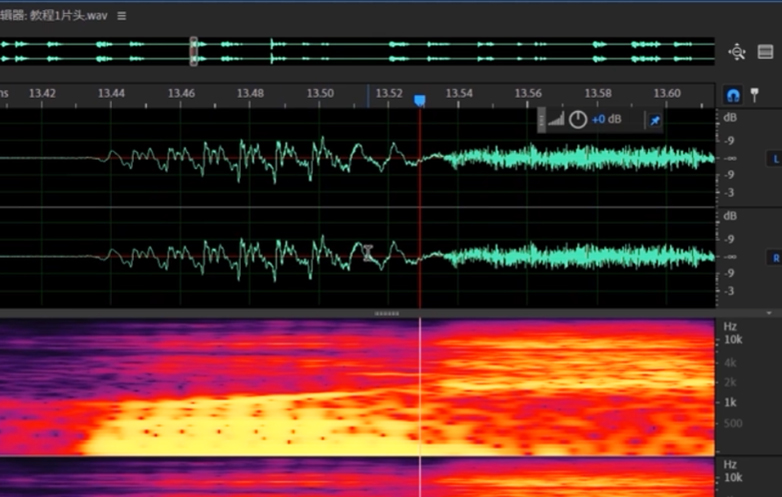Click the overview navigator selection handle

[194, 52]
